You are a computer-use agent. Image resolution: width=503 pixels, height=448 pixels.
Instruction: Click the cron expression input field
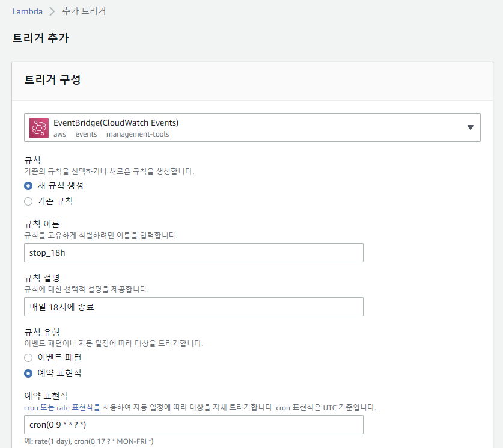(194, 425)
